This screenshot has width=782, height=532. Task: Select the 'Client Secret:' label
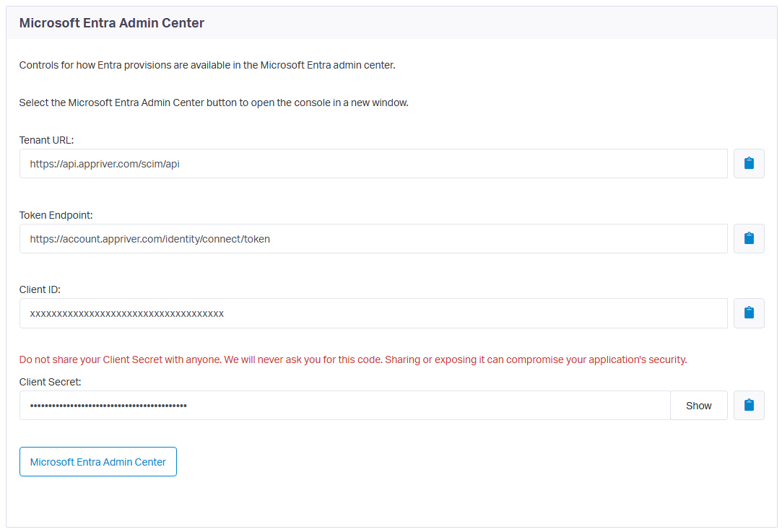click(x=50, y=382)
